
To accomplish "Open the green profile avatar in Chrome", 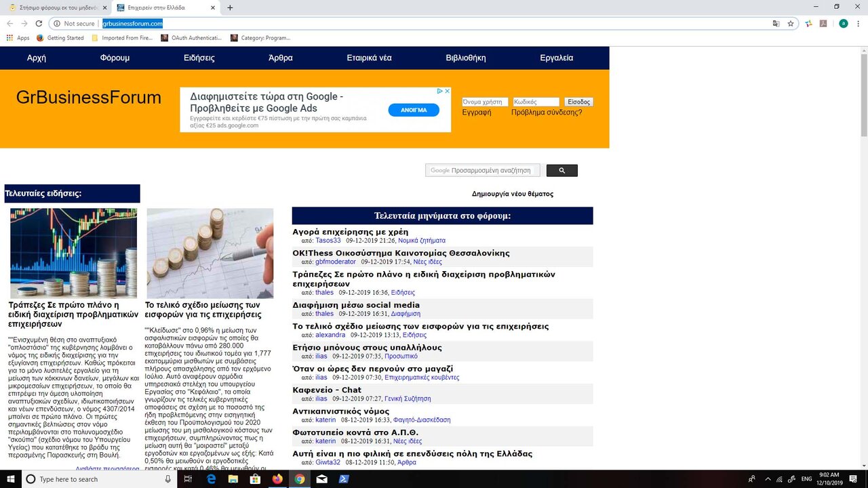I will (x=844, y=24).
